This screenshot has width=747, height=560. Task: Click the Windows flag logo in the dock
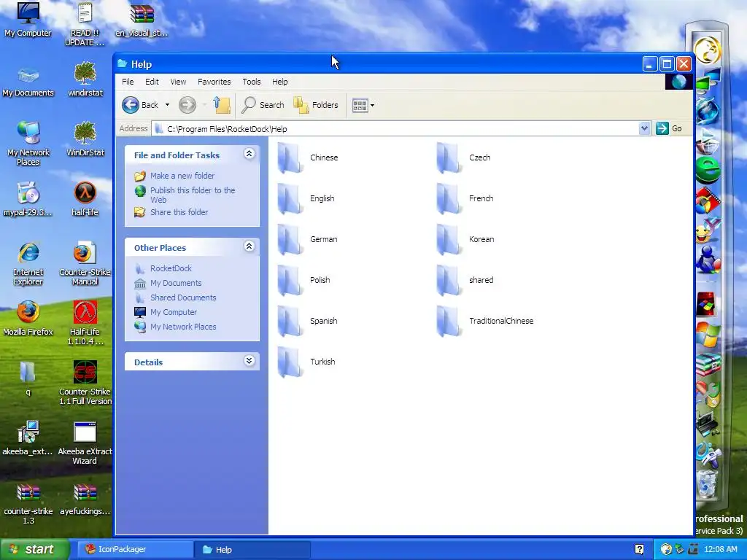click(x=708, y=334)
